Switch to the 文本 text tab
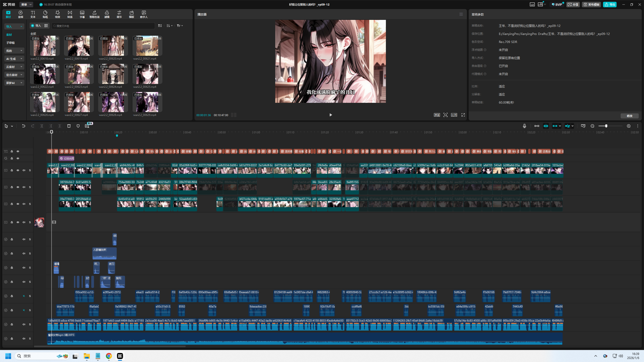This screenshot has width=644, height=362. [33, 14]
